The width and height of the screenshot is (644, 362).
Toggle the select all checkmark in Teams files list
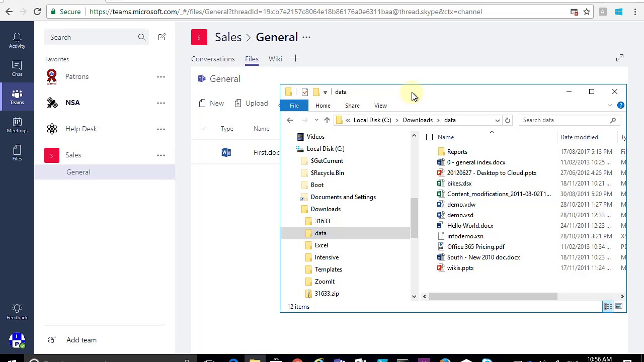[203, 129]
